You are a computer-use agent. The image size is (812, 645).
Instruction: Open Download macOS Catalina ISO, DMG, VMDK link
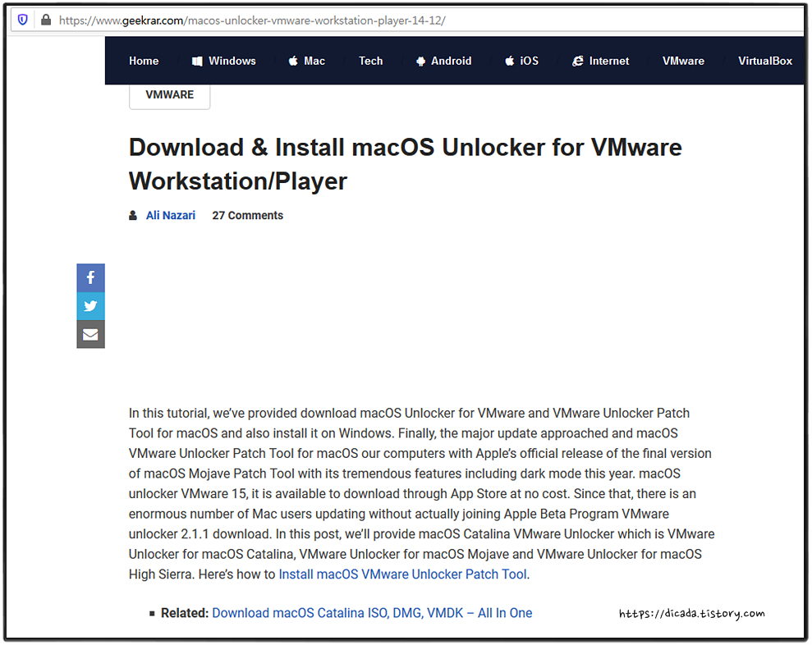[x=372, y=613]
